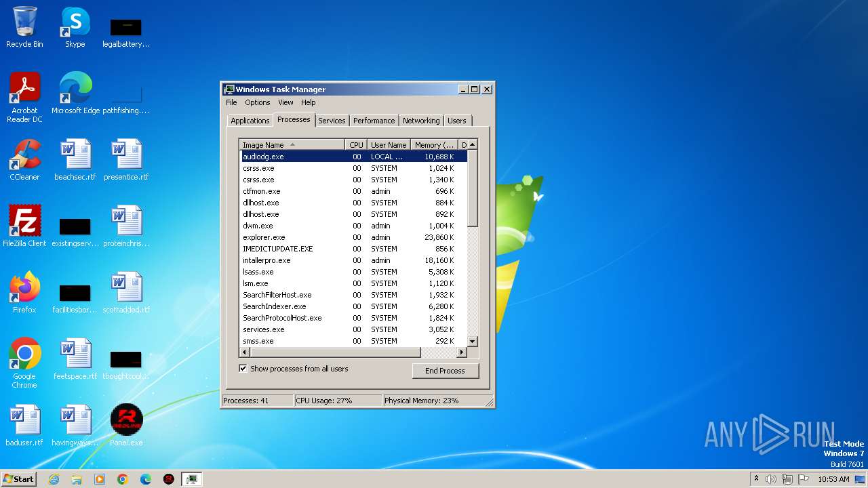The width and height of the screenshot is (868, 488).
Task: Open Windows Media Player taskbar icon
Action: (100, 479)
